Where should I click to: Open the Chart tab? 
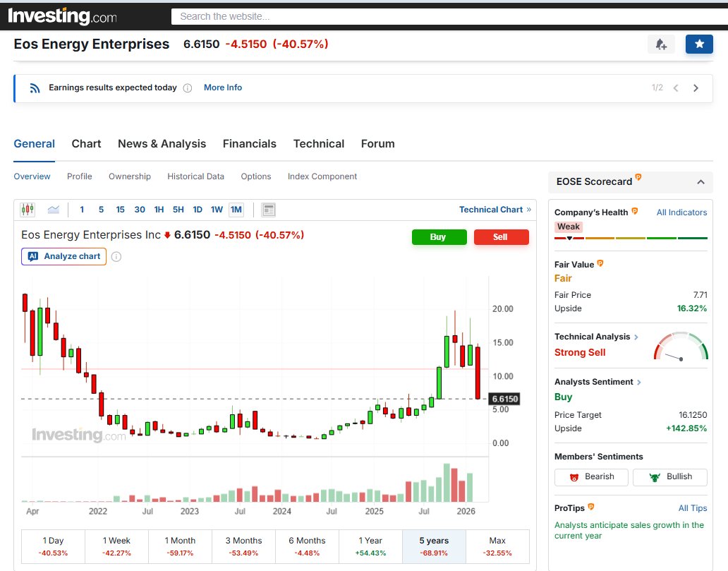86,143
